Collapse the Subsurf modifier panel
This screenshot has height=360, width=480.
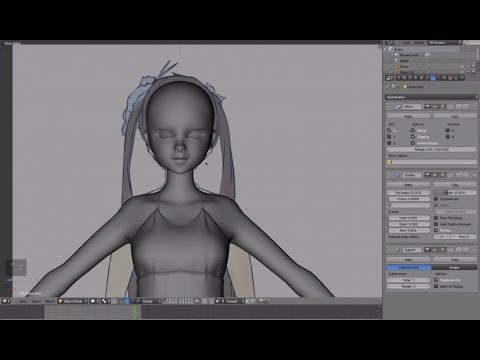[389, 250]
